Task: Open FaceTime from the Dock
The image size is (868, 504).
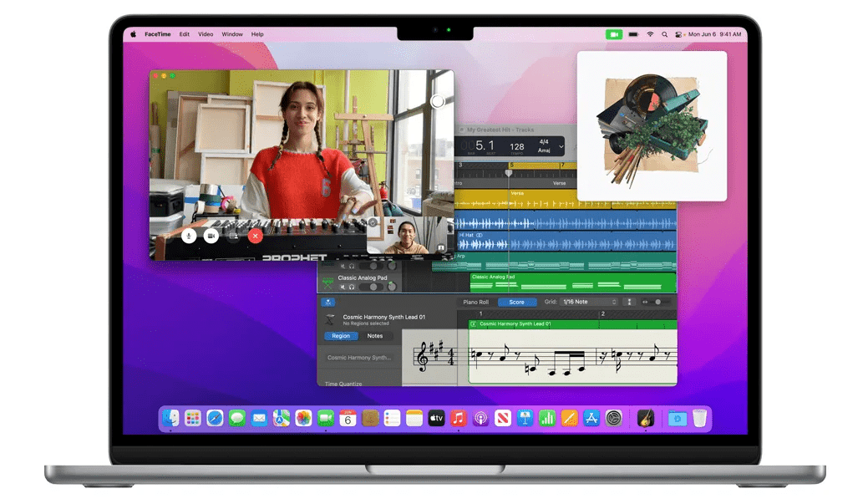Action: click(x=326, y=418)
